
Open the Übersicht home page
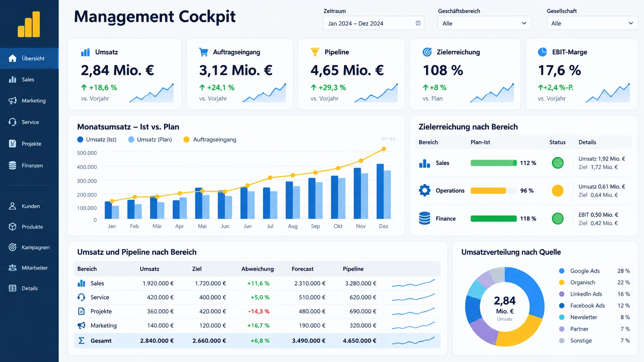[29, 58]
